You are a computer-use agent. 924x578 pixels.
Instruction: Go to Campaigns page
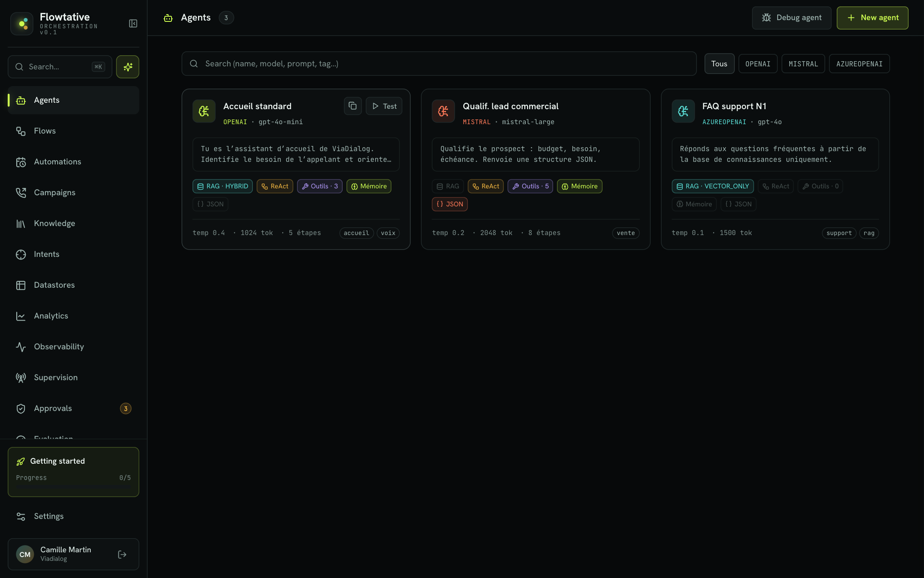(73, 193)
